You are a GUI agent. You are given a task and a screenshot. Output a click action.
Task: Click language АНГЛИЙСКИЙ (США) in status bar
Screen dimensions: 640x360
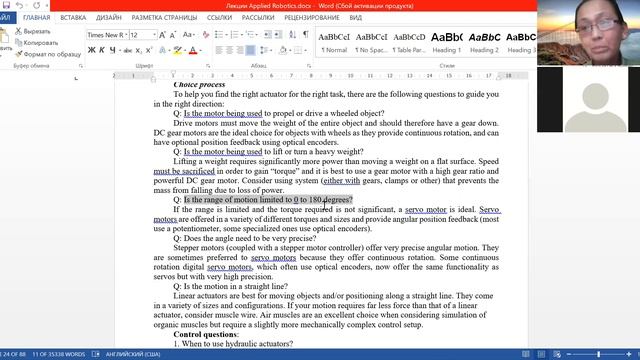133,354
